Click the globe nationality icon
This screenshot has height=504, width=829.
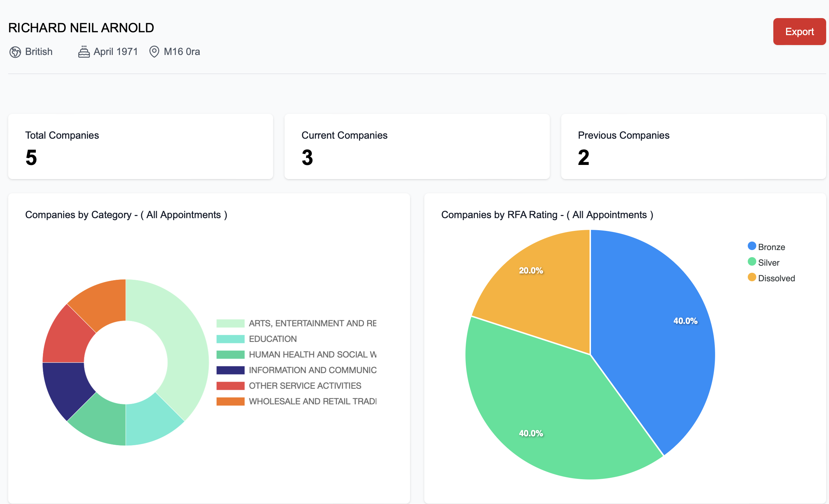[15, 52]
